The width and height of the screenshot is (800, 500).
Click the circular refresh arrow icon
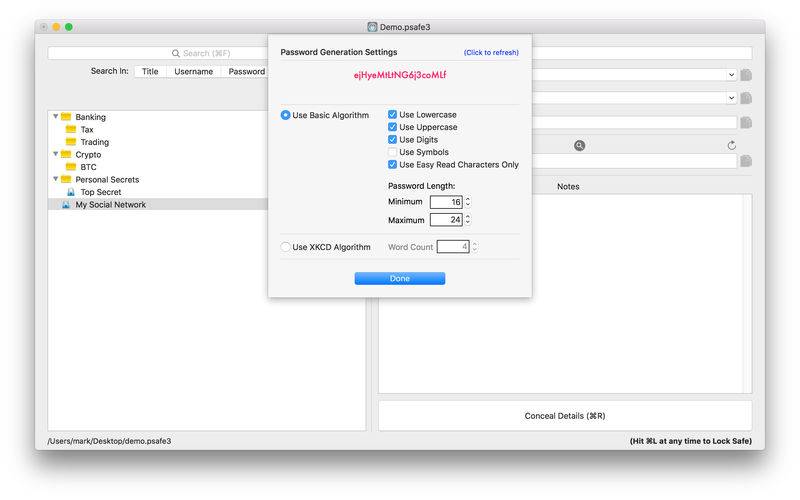(731, 145)
